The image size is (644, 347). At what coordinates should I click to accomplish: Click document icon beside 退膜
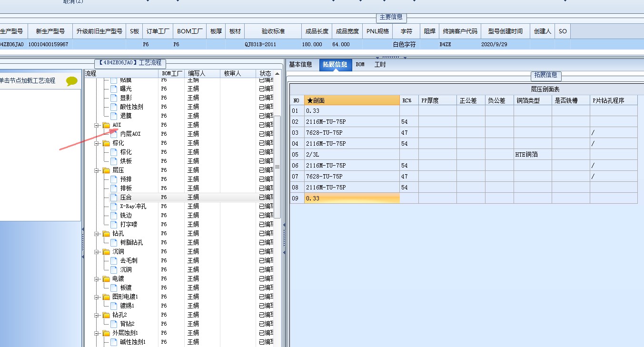pyautogui.click(x=114, y=116)
